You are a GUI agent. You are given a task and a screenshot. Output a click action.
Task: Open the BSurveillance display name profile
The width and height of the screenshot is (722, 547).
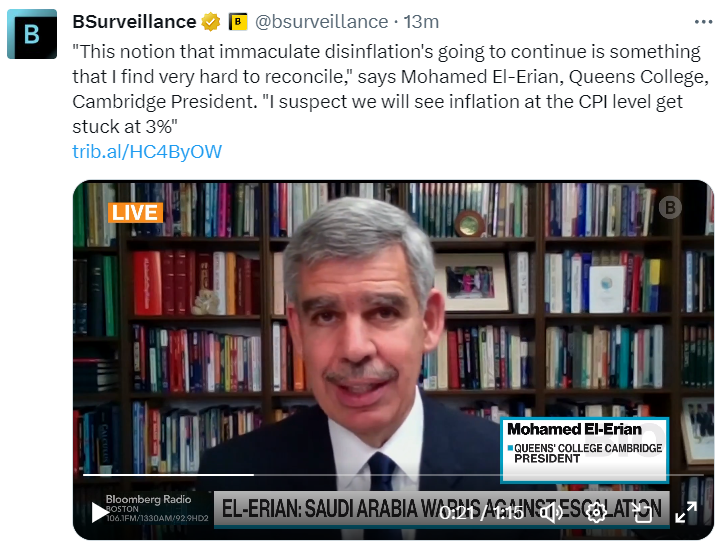tap(134, 21)
